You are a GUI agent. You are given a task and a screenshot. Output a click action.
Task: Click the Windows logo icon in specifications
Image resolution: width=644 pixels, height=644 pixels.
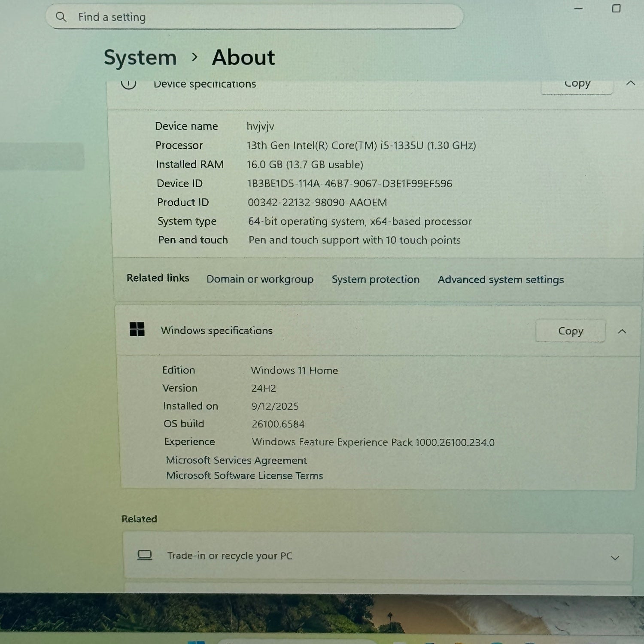tap(137, 329)
